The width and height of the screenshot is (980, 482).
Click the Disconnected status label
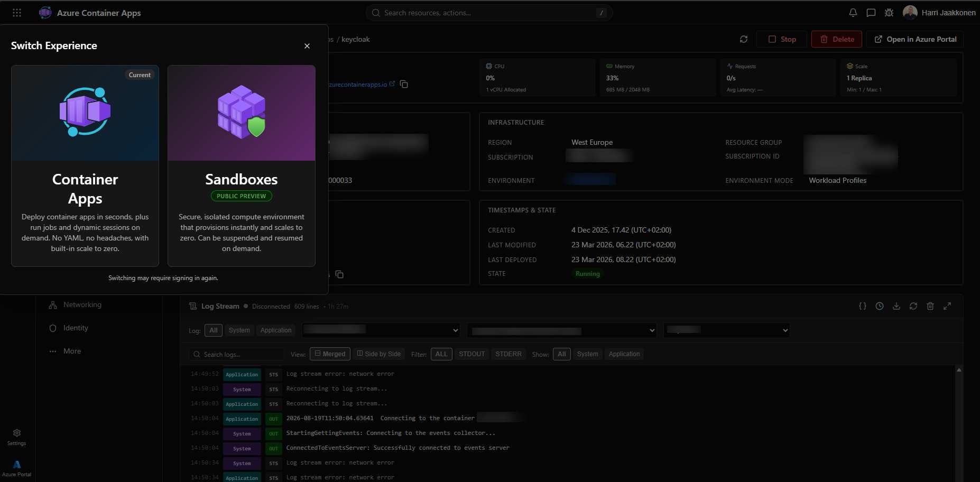coord(271,307)
